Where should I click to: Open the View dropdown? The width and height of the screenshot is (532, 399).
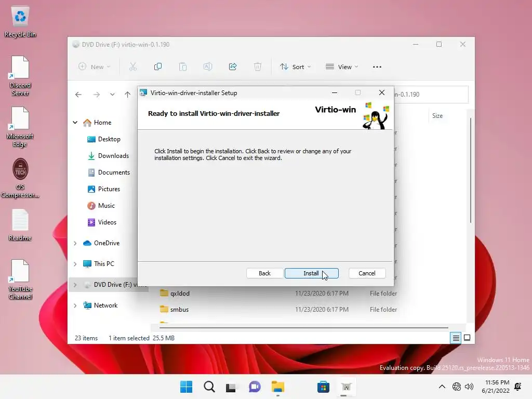coord(342,67)
